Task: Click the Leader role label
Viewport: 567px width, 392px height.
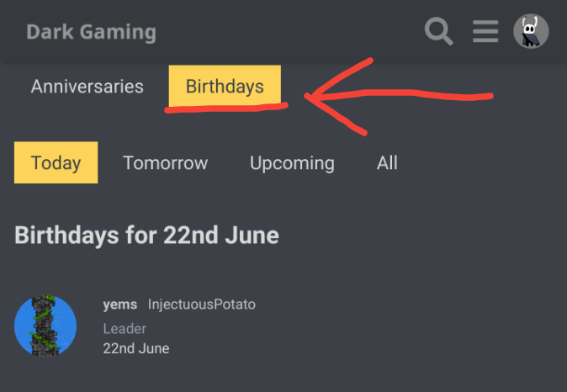Action: 125,329
